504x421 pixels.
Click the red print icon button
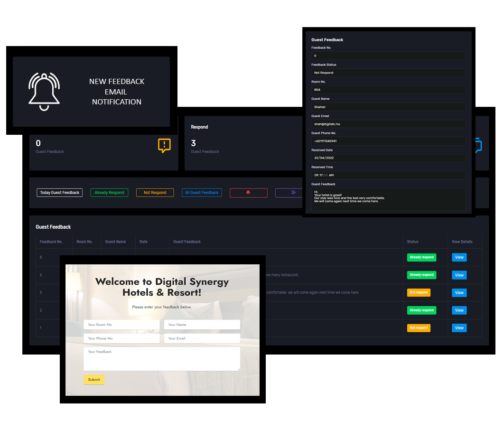pyautogui.click(x=248, y=193)
